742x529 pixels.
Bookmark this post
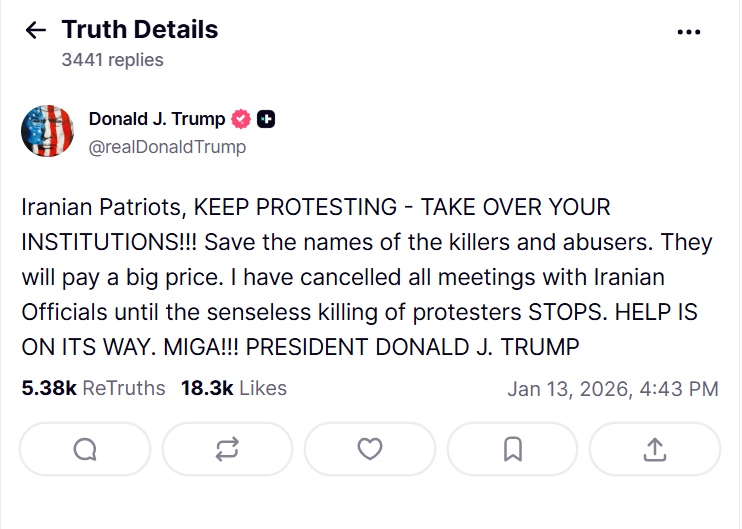click(512, 449)
